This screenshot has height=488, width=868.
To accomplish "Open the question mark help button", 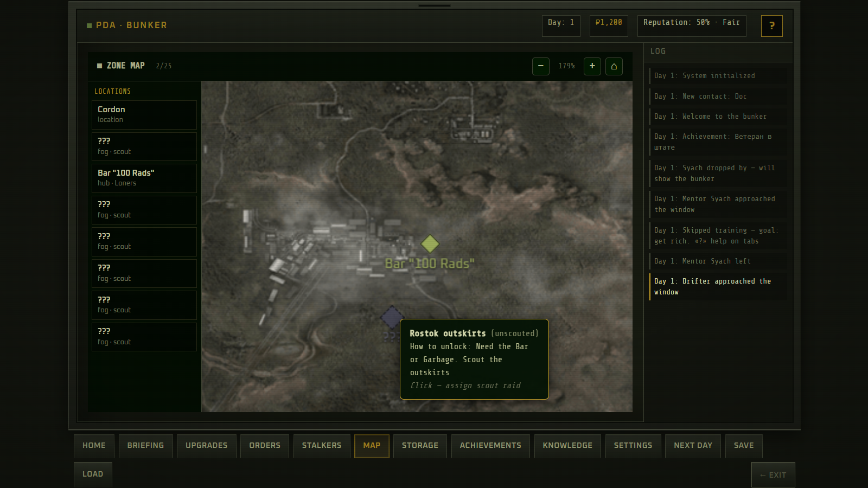I will tap(771, 25).
